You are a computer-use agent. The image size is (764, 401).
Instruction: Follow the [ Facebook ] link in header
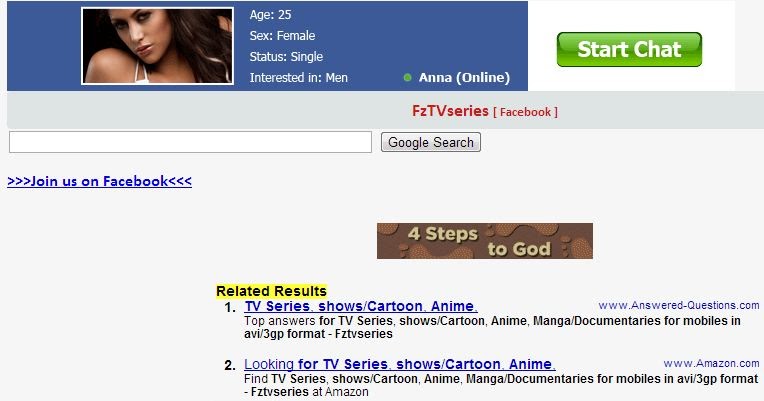tap(525, 112)
